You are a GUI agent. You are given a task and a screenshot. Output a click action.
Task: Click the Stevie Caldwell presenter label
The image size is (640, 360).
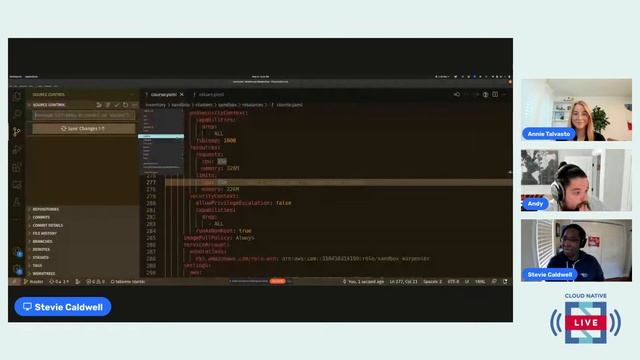(63, 307)
